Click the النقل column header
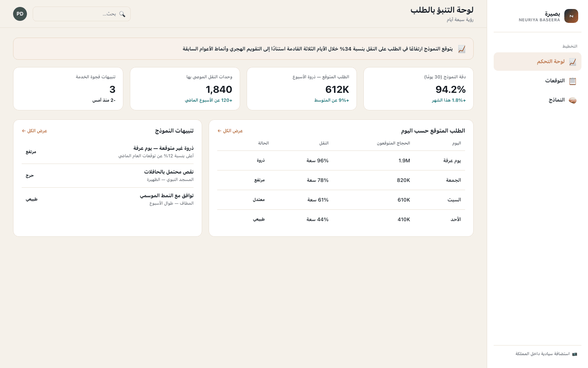The width and height of the screenshot is (588, 368). pos(324,143)
